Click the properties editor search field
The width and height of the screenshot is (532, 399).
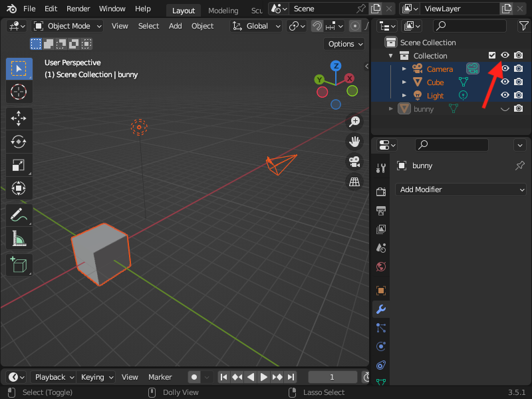pyautogui.click(x=452, y=145)
